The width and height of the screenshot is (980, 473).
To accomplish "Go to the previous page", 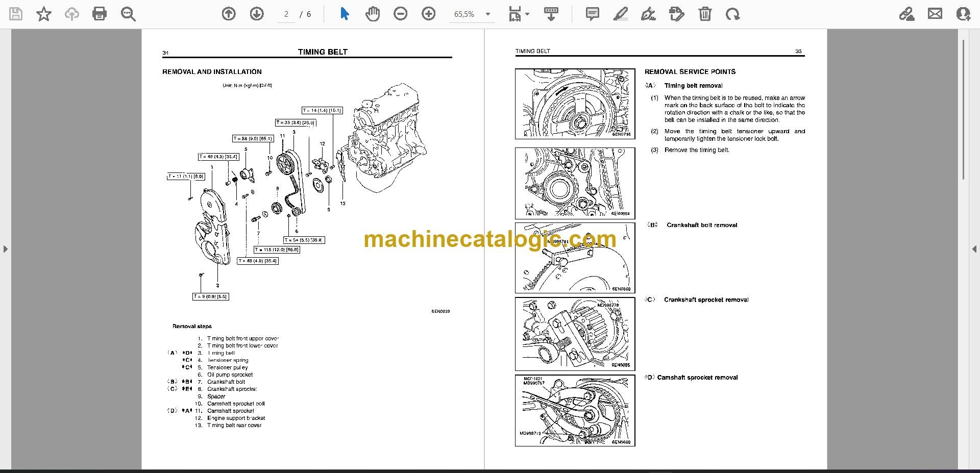I will tap(229, 14).
